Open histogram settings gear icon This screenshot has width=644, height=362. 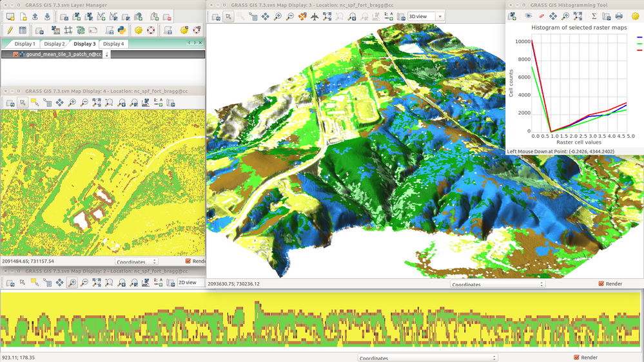click(x=636, y=16)
